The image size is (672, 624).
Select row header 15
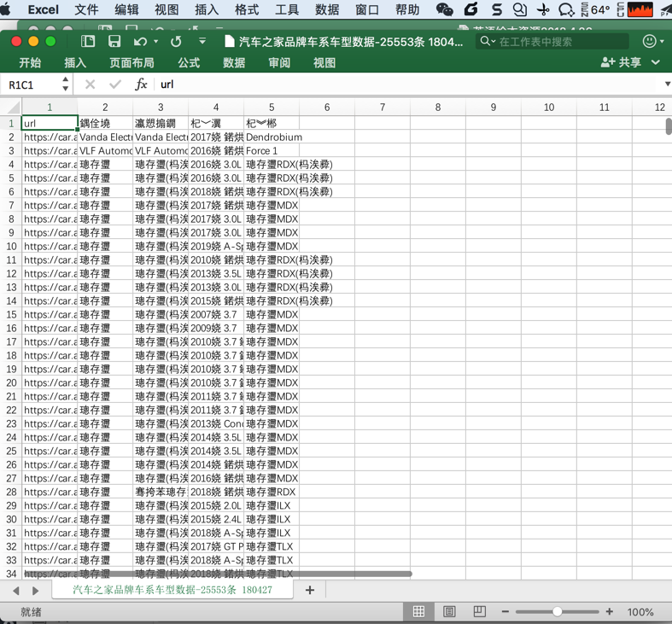11,315
